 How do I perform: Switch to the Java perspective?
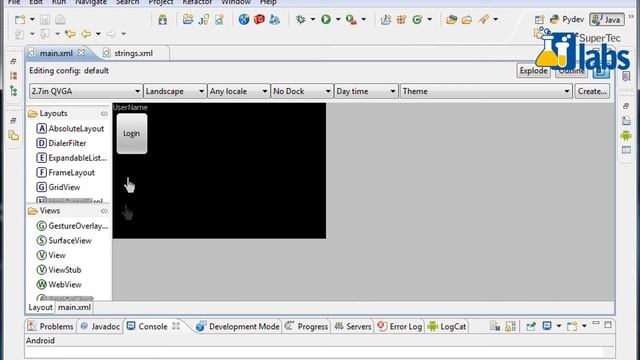click(607, 19)
